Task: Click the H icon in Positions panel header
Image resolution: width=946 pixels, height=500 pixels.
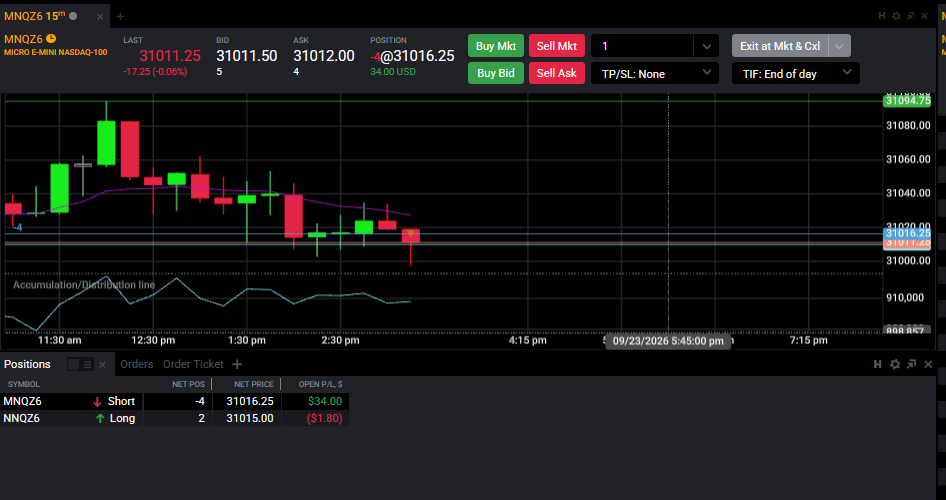Action: pyautogui.click(x=878, y=364)
